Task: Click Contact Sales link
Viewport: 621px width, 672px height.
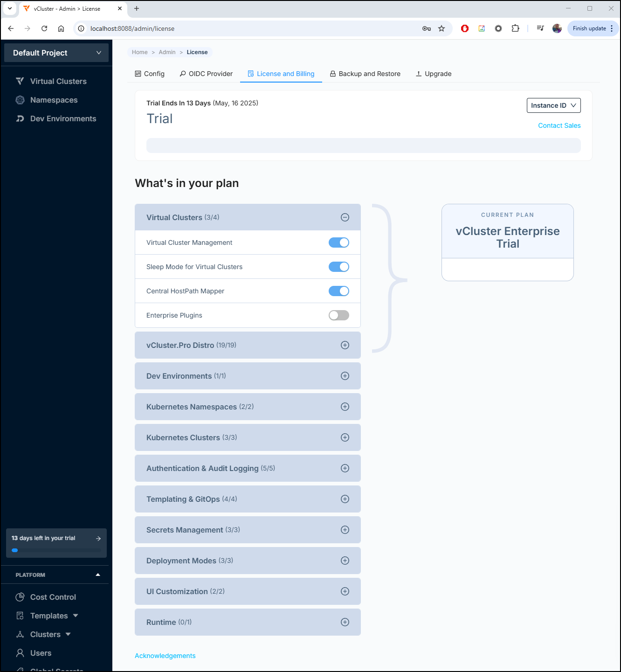Action: tap(559, 125)
